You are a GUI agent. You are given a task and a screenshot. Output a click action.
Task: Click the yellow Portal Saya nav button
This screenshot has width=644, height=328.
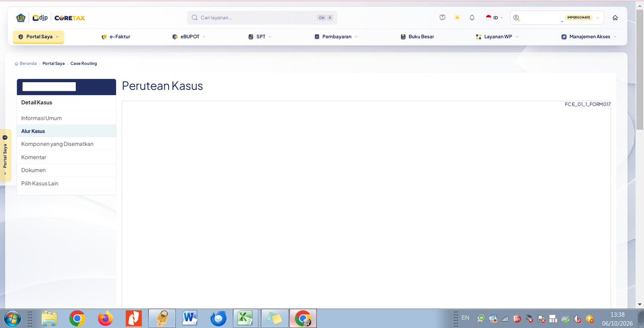click(x=39, y=37)
